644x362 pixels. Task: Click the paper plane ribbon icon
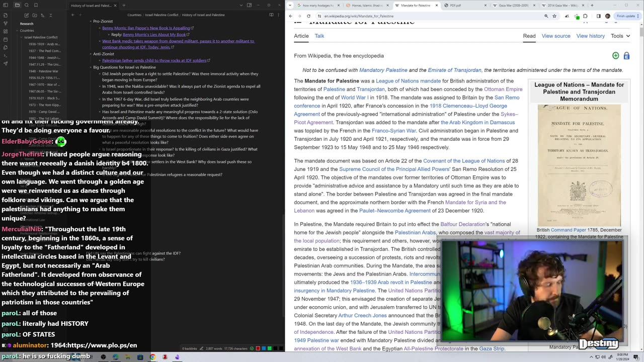point(6,63)
